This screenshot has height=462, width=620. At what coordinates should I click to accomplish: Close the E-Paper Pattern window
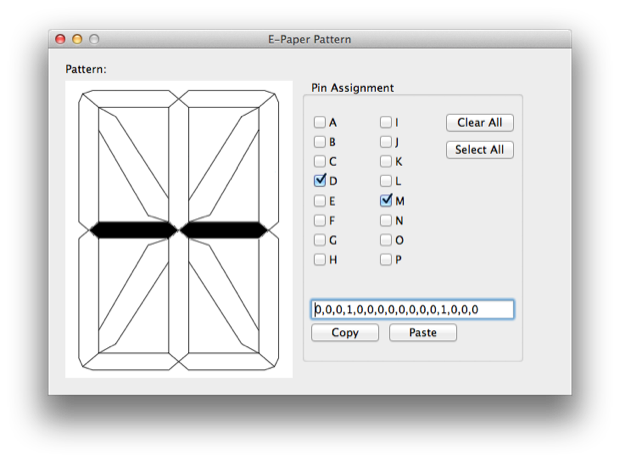(60, 39)
